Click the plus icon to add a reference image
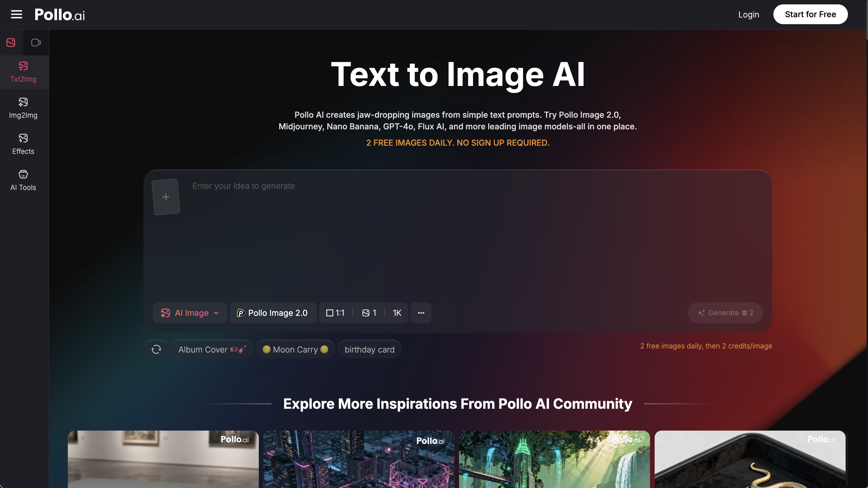868x488 pixels. point(166,197)
